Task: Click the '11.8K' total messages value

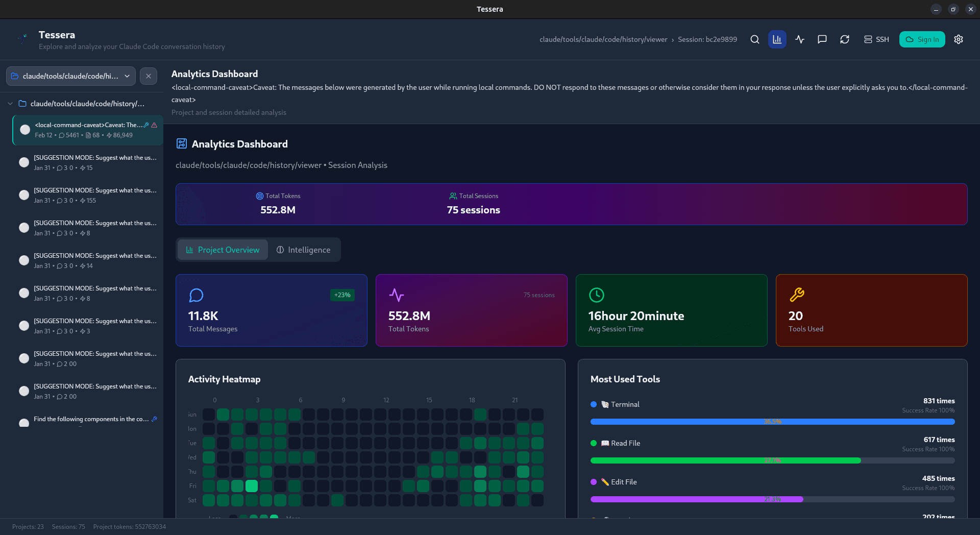Action: point(203,316)
